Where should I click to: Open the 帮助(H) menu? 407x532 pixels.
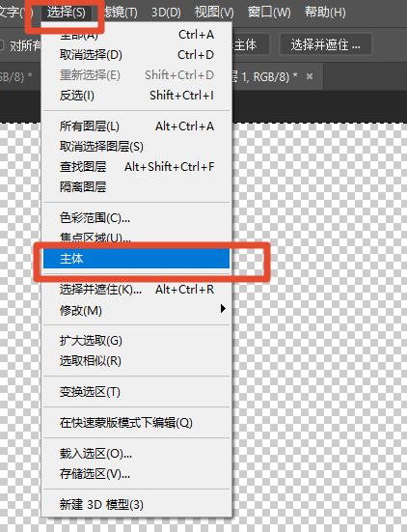(x=325, y=13)
